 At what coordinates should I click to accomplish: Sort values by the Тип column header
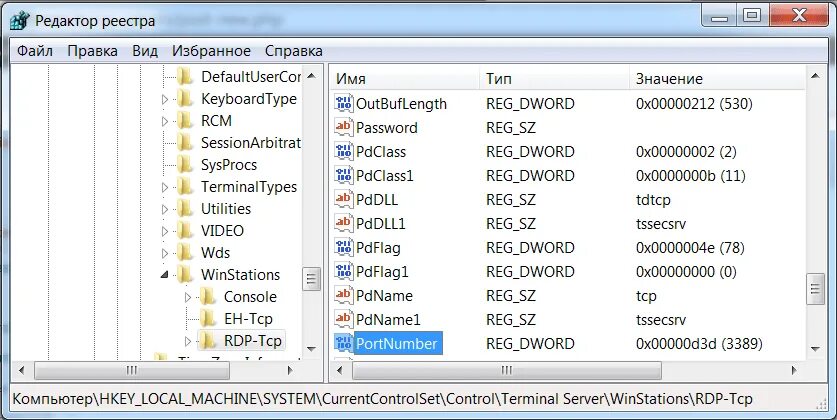(555, 78)
